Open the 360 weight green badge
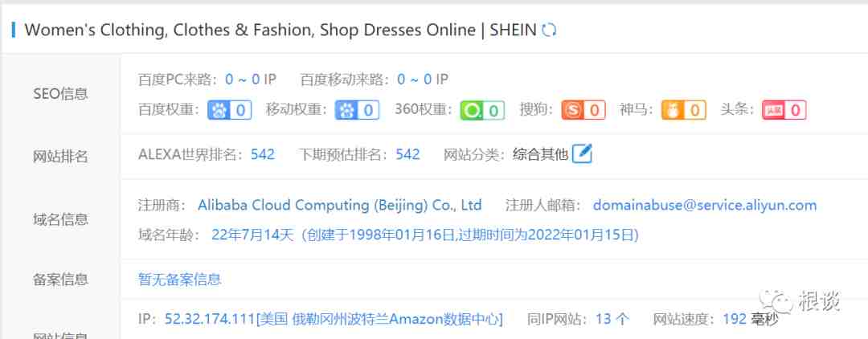Viewport: 868px width, 339px height. pos(482,110)
